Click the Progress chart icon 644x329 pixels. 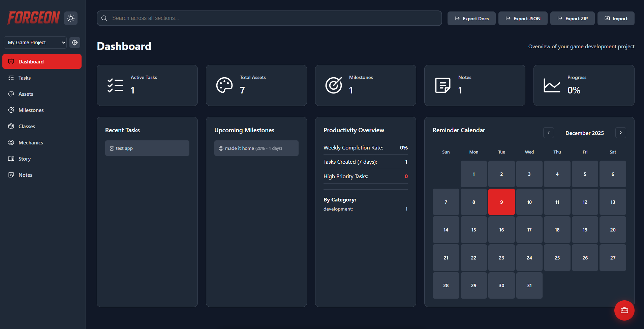(x=552, y=85)
